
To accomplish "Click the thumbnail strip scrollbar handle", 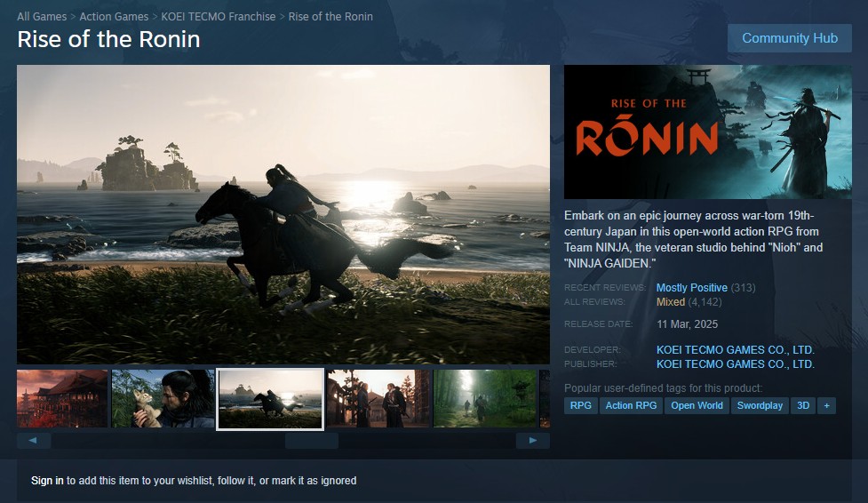I will click(x=312, y=441).
